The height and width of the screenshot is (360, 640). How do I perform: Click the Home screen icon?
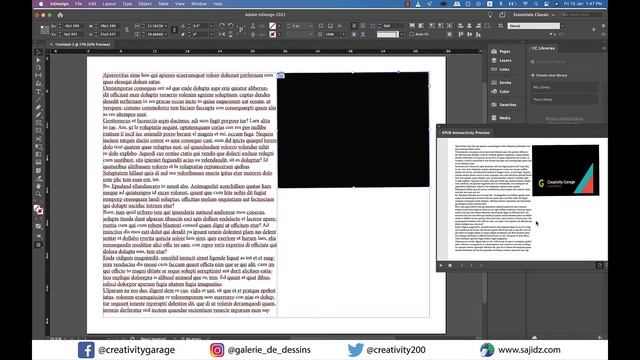click(x=60, y=15)
